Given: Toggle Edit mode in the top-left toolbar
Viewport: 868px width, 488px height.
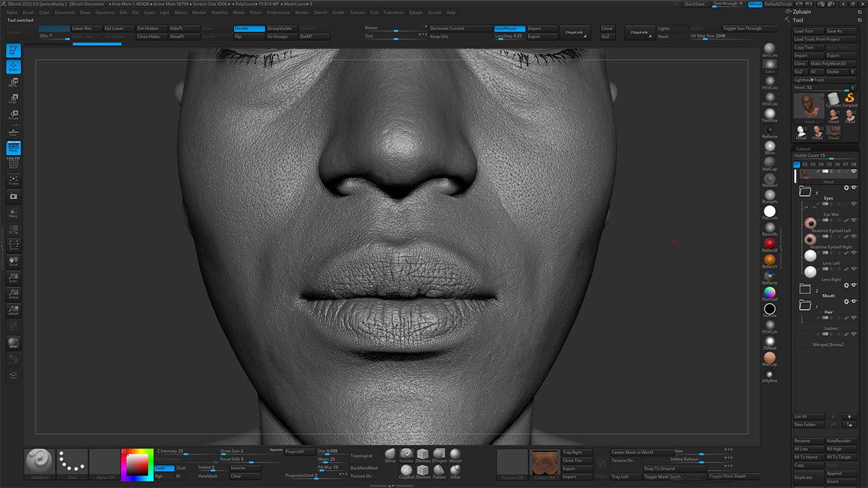Looking at the screenshot, I should 13,49.
